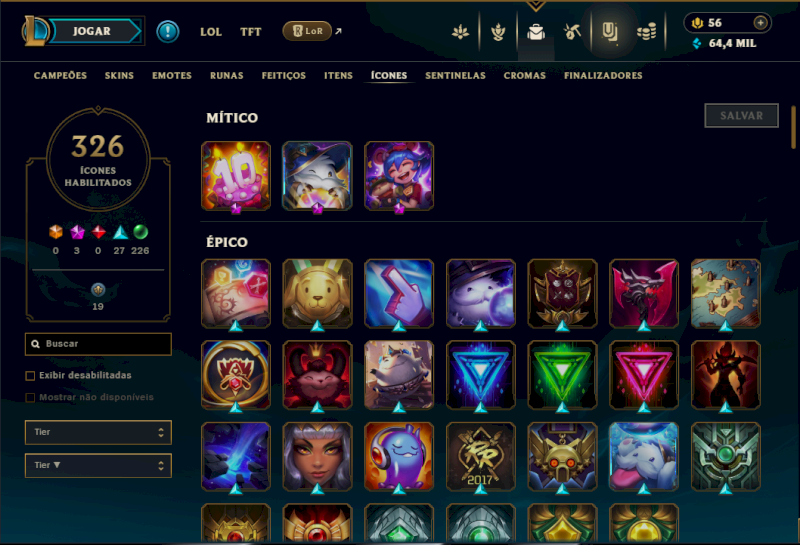Screen dimensions: 800x545
Task: Open the CROMAS tab
Action: click(524, 76)
